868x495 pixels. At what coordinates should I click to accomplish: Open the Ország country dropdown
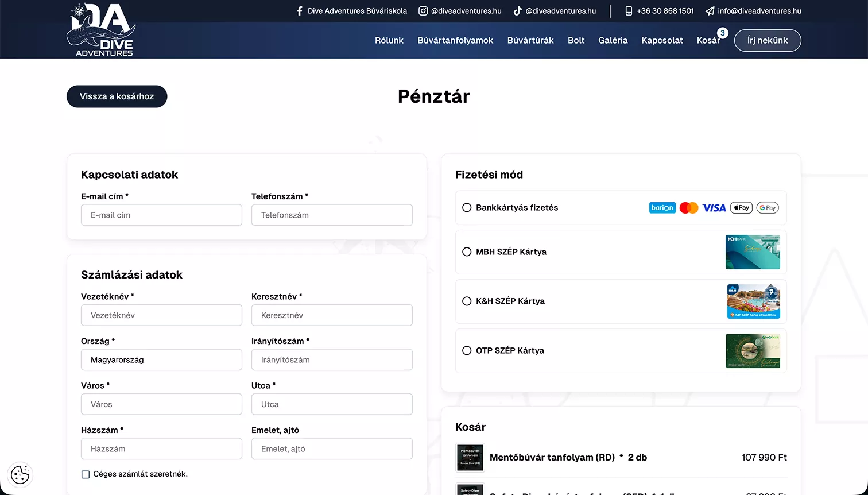click(161, 360)
